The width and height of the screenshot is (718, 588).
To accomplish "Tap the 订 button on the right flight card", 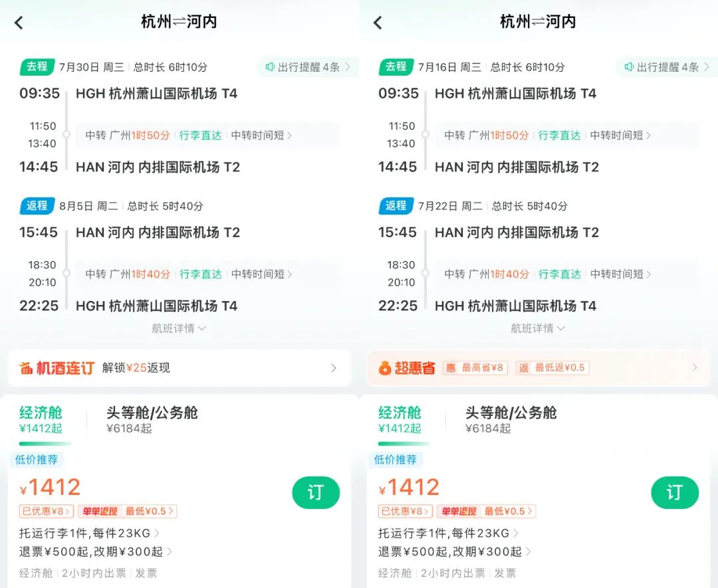I will click(675, 494).
